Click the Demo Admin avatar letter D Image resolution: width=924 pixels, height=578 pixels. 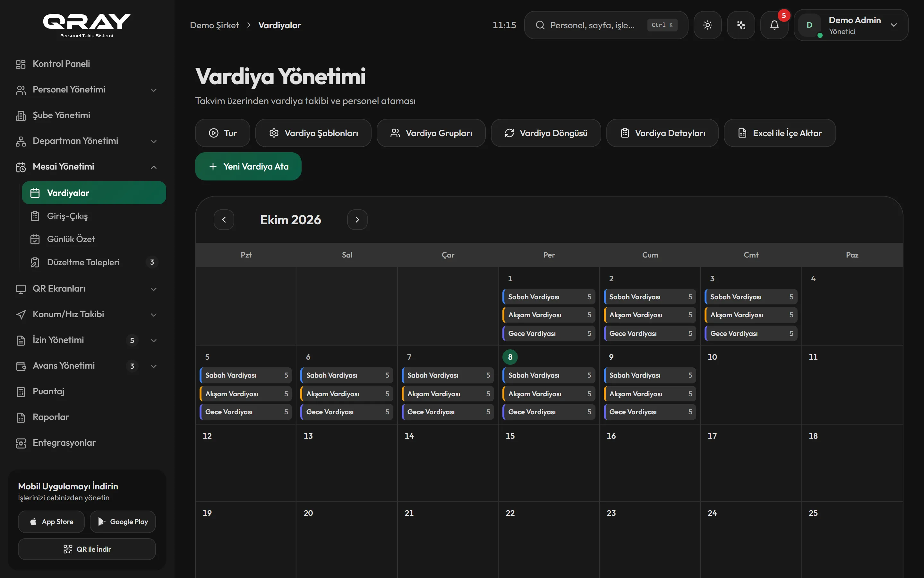tap(809, 25)
